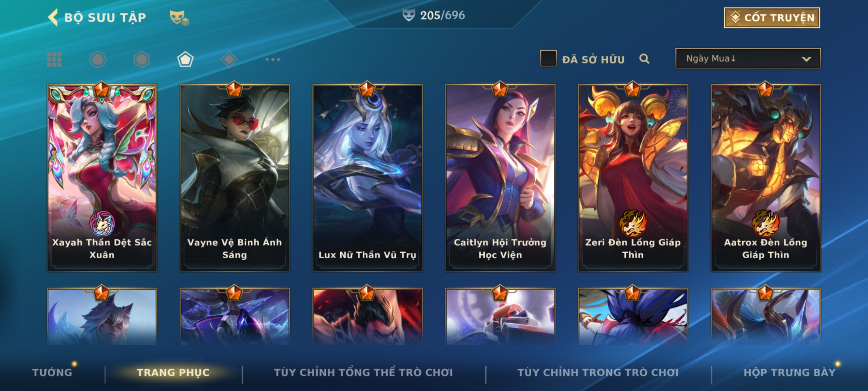
Task: Open Tùy Chỉnh Trong Trò Chơi tab
Action: click(598, 372)
